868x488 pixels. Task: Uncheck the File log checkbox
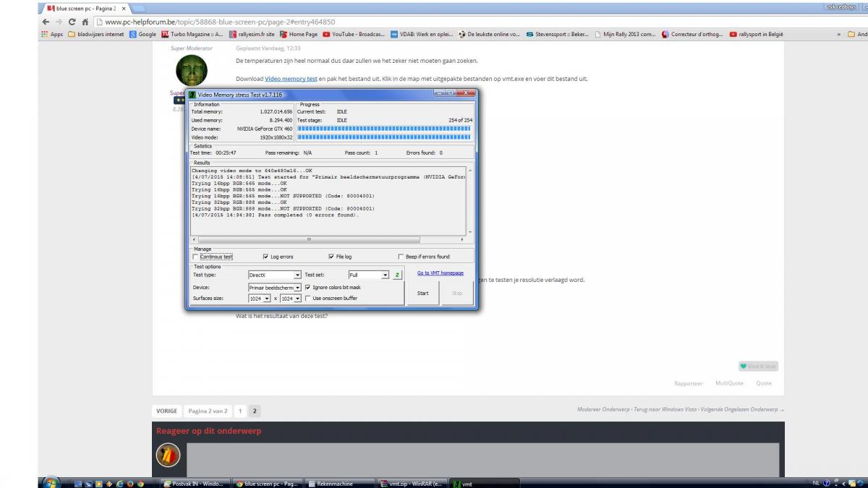331,257
